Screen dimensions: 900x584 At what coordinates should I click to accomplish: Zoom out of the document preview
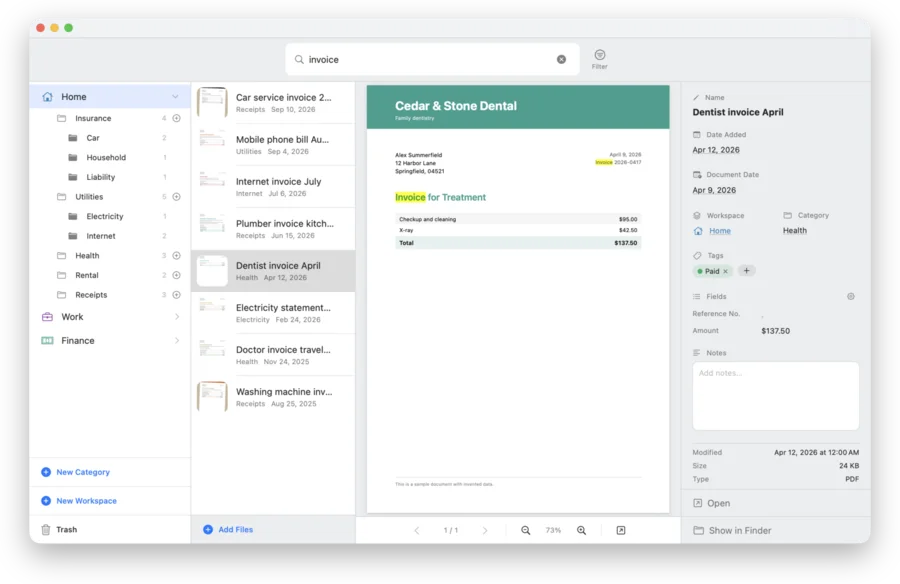pos(525,530)
